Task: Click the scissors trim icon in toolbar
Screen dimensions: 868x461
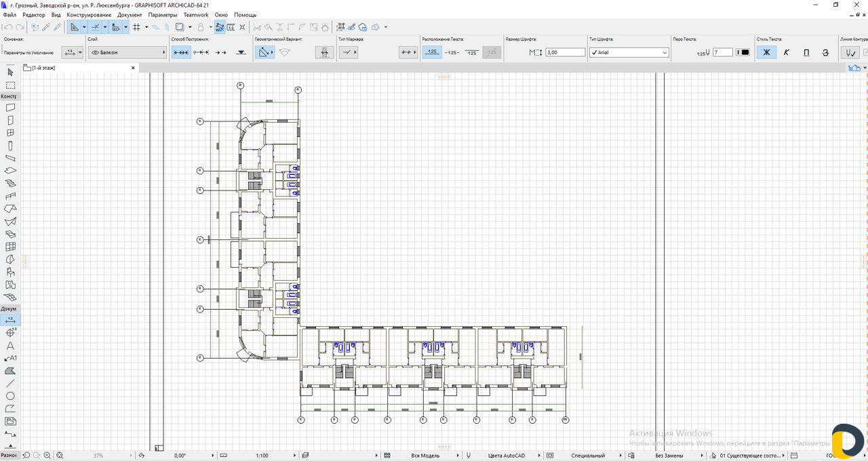Action: click(x=256, y=27)
